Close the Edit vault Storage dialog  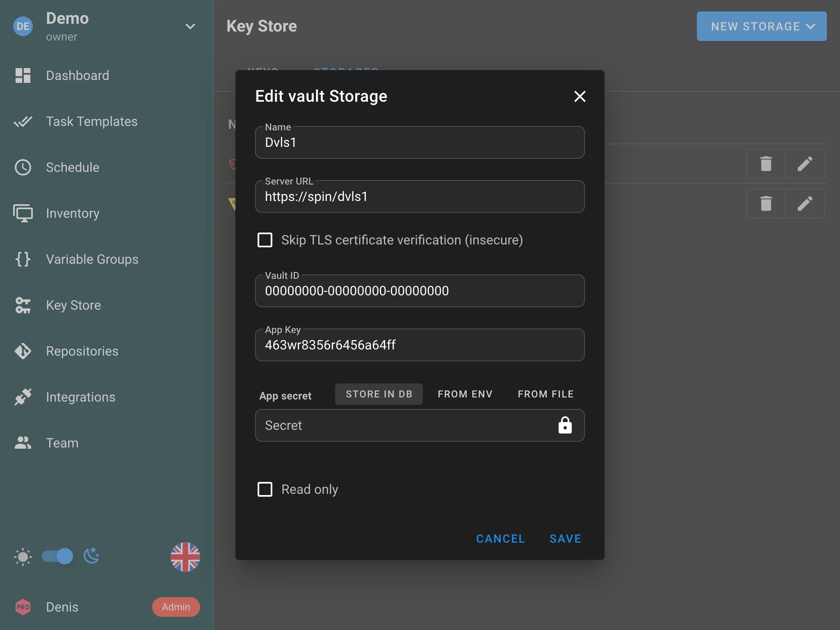click(x=580, y=96)
